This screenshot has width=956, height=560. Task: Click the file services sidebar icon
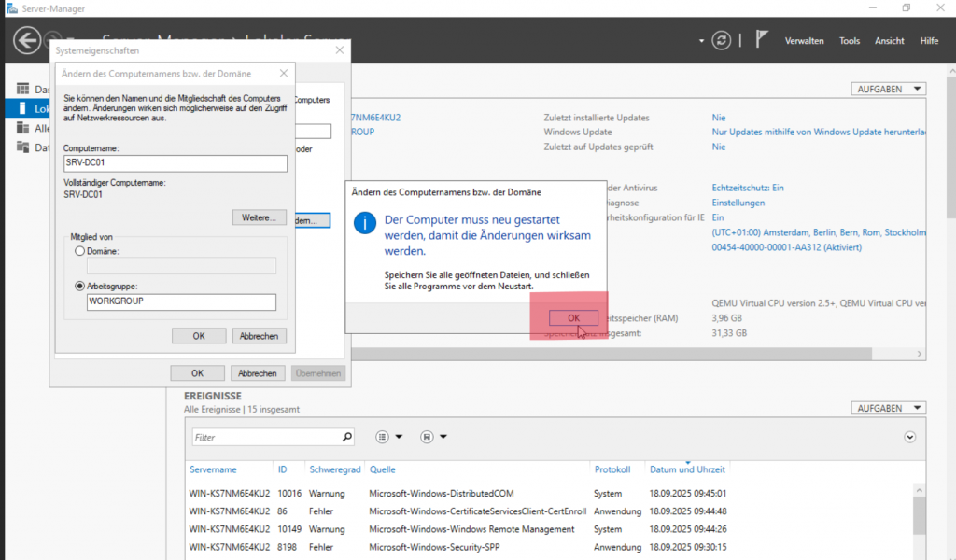pyautogui.click(x=24, y=147)
